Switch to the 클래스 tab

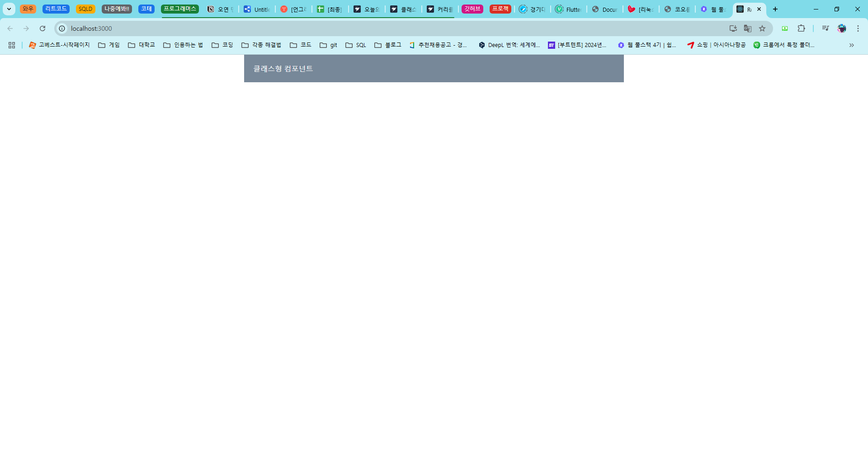pos(403,9)
